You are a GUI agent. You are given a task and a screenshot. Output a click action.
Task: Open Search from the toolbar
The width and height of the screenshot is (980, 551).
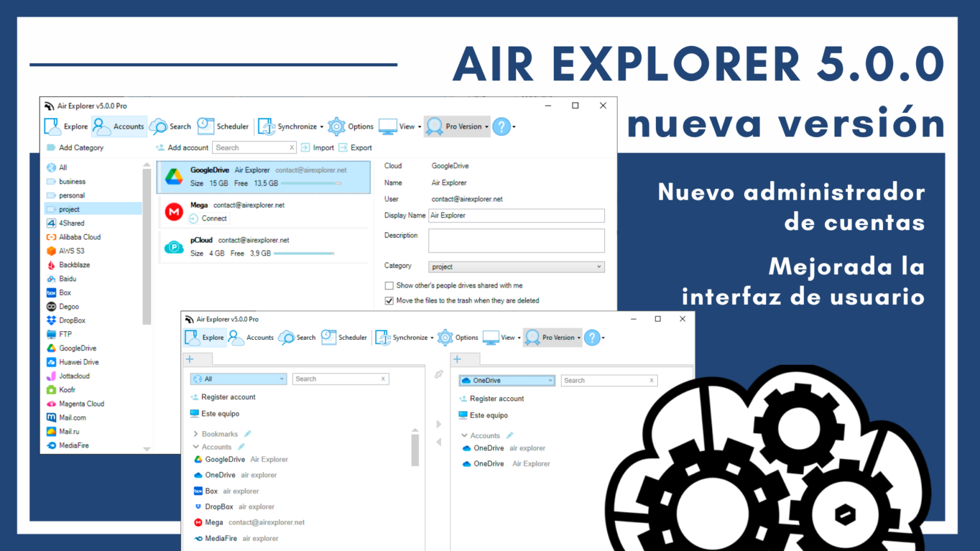coord(170,126)
